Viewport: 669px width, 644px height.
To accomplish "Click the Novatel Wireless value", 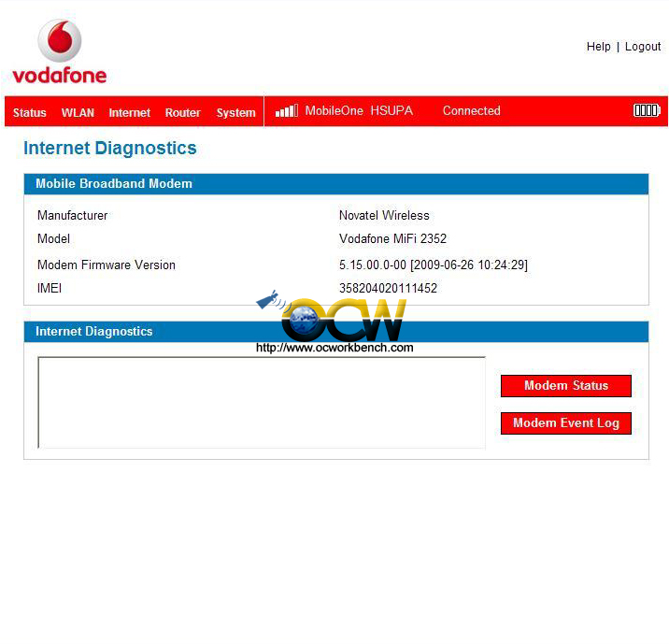I will (x=384, y=216).
